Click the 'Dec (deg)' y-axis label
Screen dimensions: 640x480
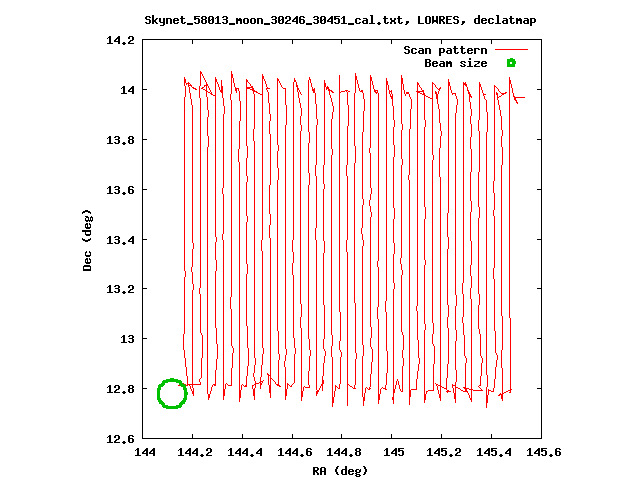pos(87,240)
